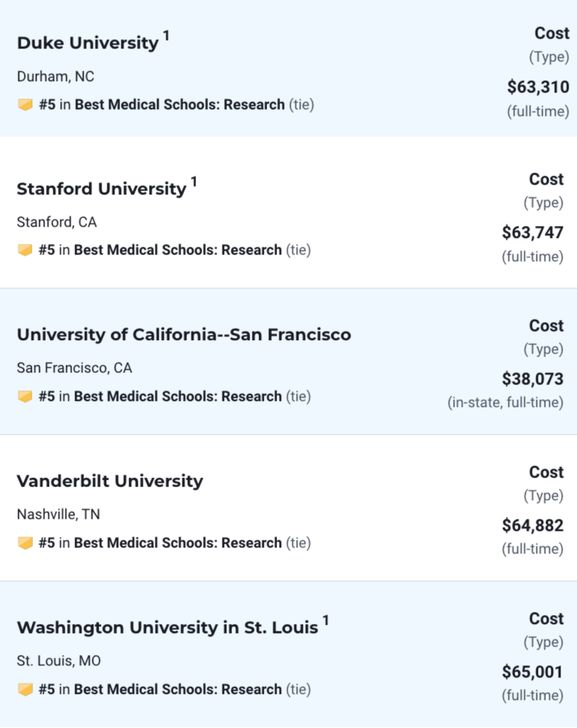Click the $65,001 cost for Washington University
This screenshot has height=728, width=577.
click(532, 672)
